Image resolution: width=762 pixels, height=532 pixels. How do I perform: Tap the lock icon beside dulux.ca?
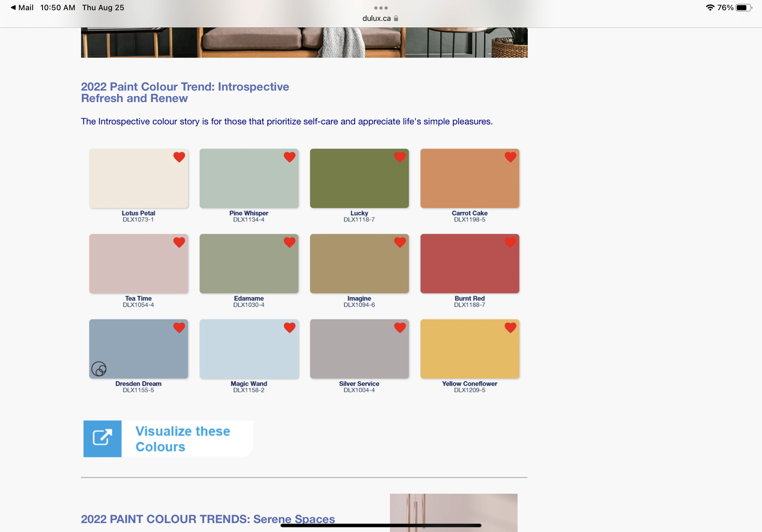[396, 18]
